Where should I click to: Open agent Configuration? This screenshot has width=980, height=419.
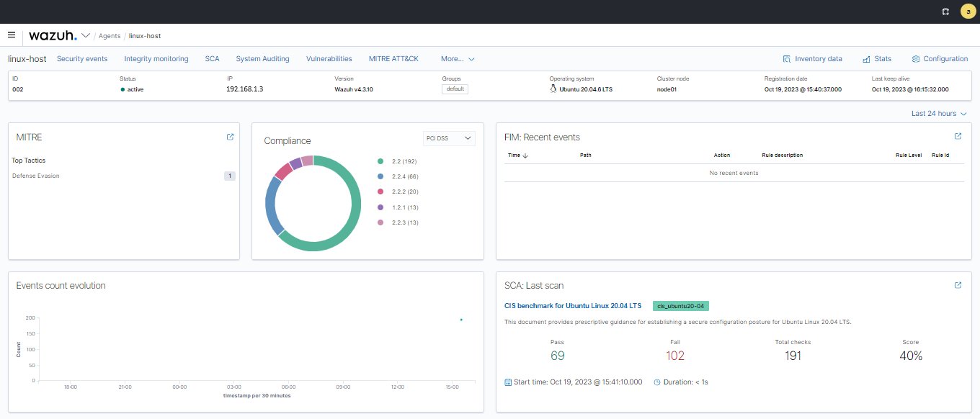[940, 59]
